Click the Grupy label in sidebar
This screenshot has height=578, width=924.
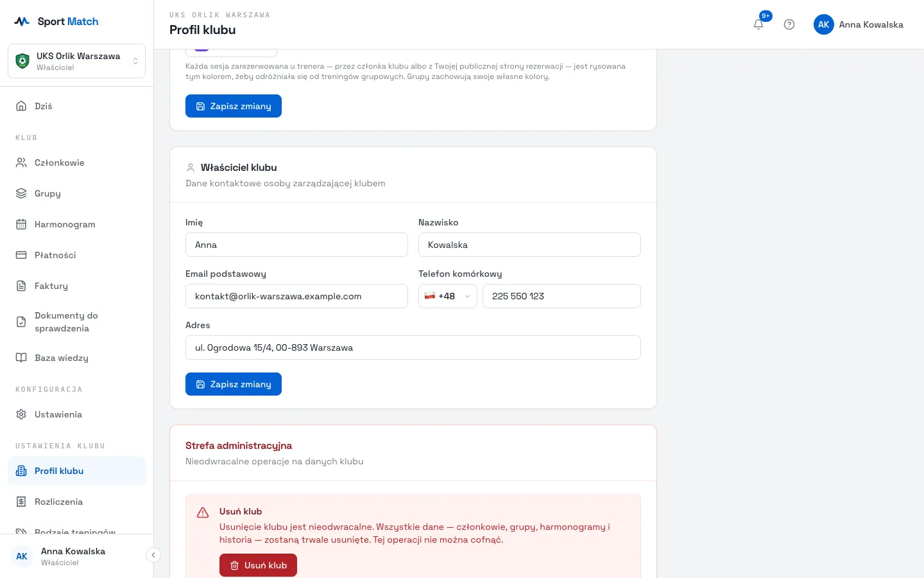[47, 193]
